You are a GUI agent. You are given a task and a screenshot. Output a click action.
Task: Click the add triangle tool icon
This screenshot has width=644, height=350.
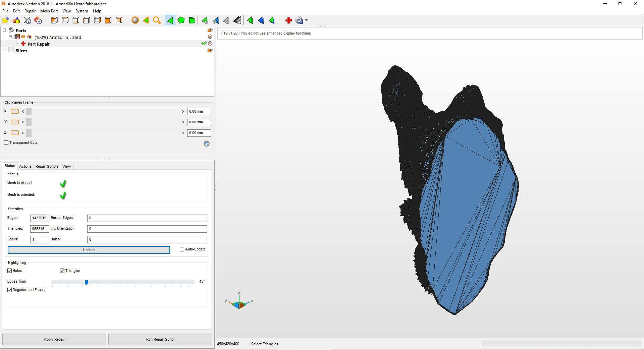[205, 20]
